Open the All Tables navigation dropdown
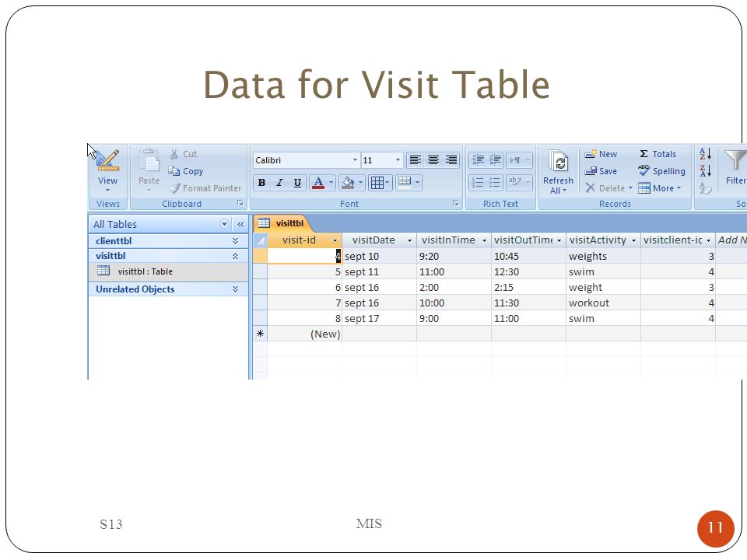The height and width of the screenshot is (560, 747). coord(224,224)
